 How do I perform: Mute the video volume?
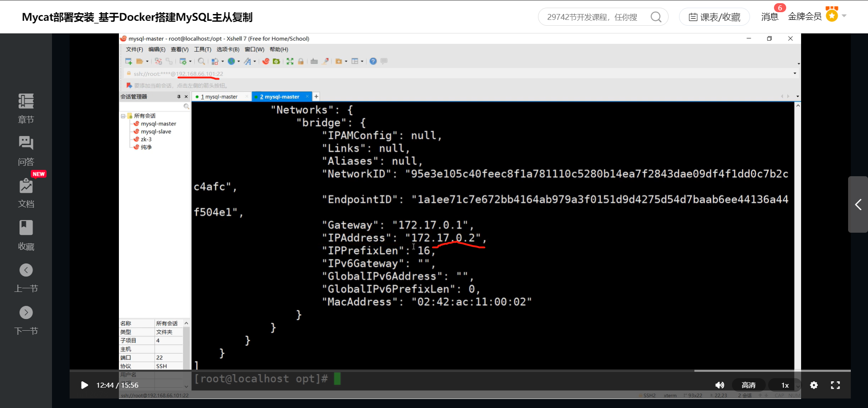[x=720, y=385]
